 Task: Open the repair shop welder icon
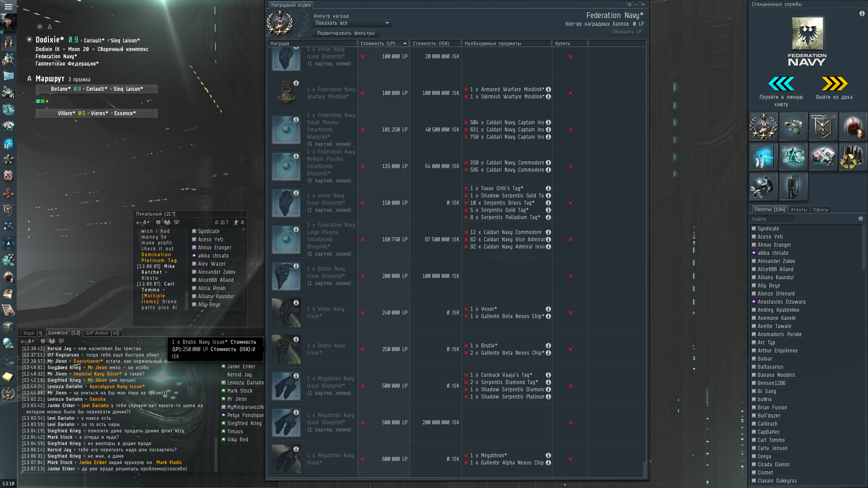(x=763, y=186)
